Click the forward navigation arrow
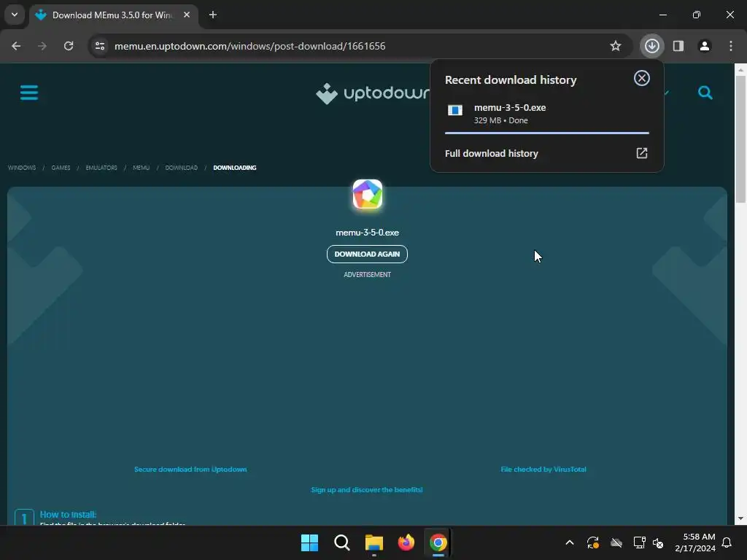 click(x=42, y=46)
